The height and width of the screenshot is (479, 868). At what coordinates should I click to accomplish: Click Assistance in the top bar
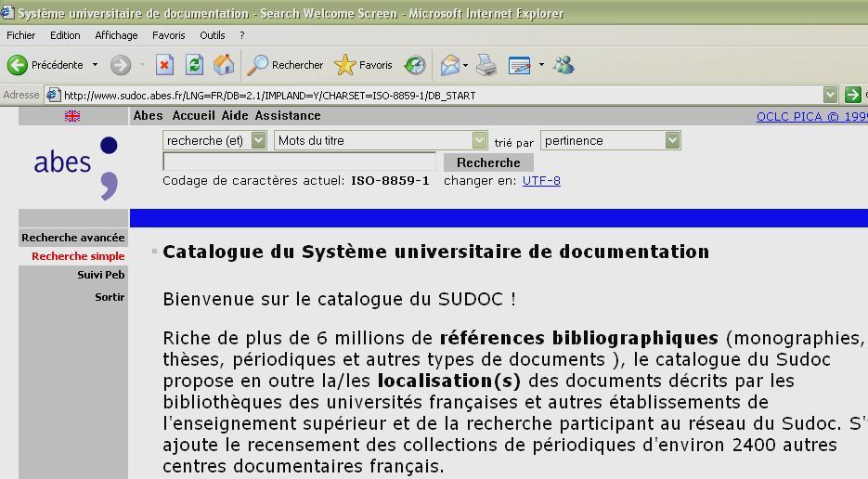288,116
